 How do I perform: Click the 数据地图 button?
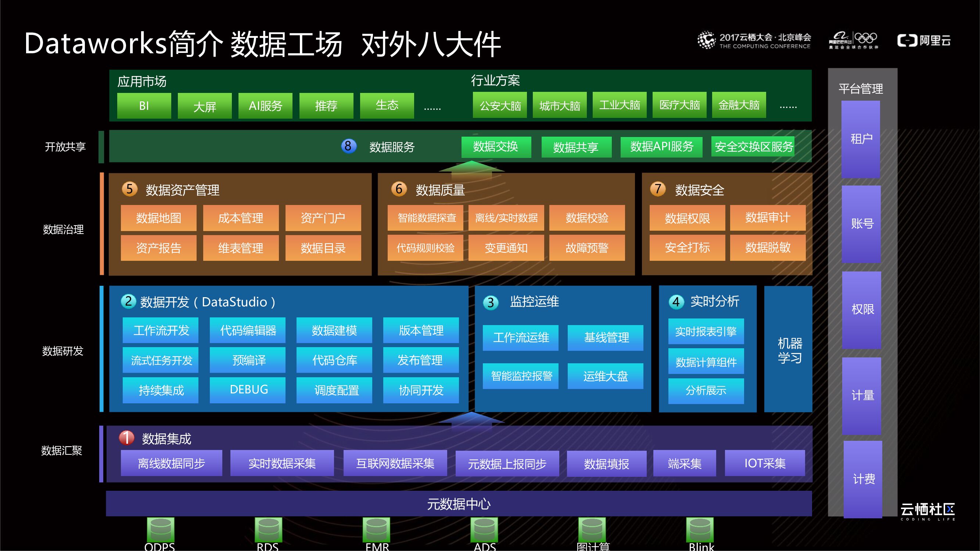click(x=159, y=218)
